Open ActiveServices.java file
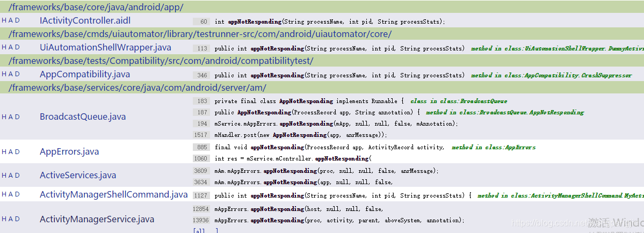The width and height of the screenshot is (644, 233). coord(78,175)
